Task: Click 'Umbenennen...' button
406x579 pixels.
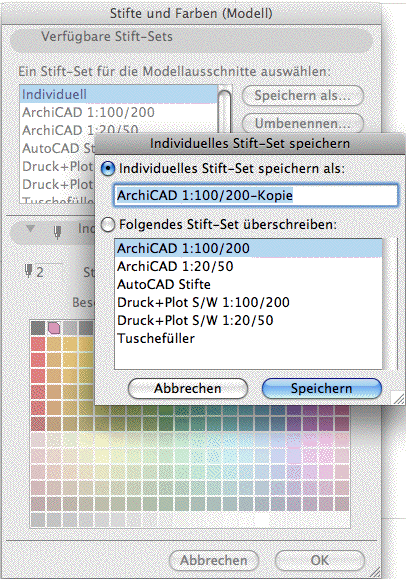Action: [303, 123]
